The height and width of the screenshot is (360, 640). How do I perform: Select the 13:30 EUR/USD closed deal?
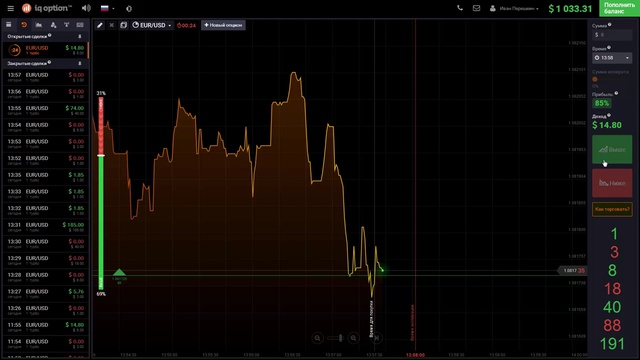point(45,244)
